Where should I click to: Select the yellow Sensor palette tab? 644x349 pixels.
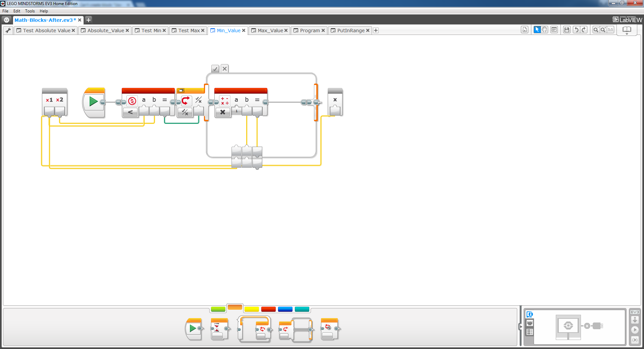[252, 309]
